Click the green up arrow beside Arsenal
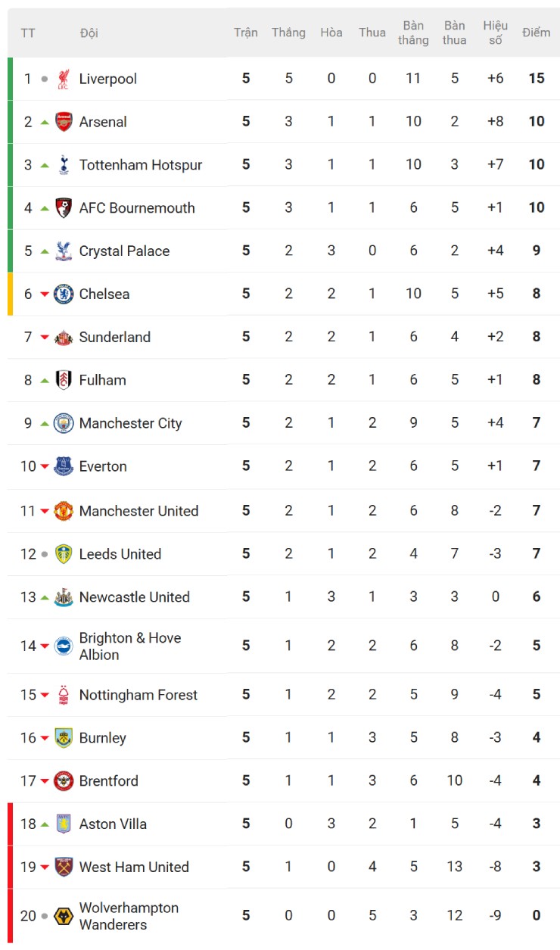The height and width of the screenshot is (950, 560). 45,122
